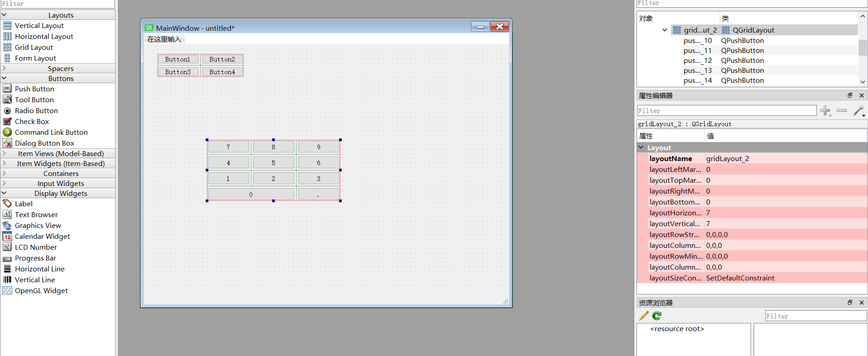
Task: Click the green reload resources icon
Action: click(657, 316)
